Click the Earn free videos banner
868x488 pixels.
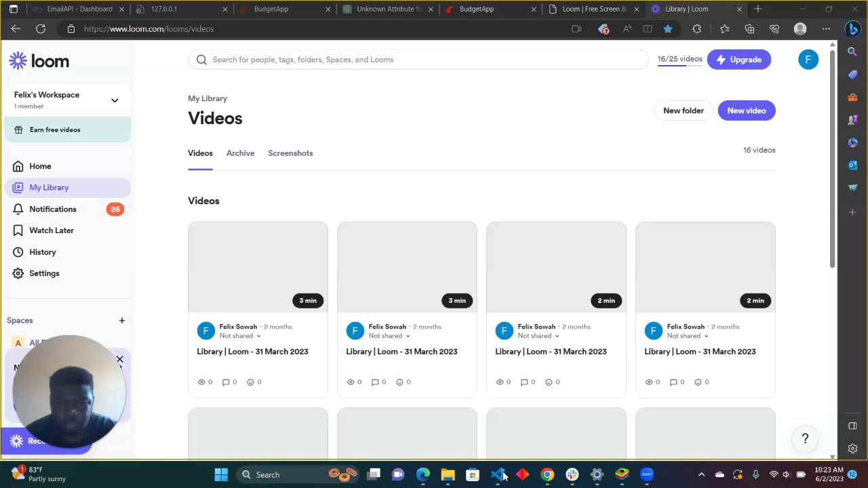67,129
